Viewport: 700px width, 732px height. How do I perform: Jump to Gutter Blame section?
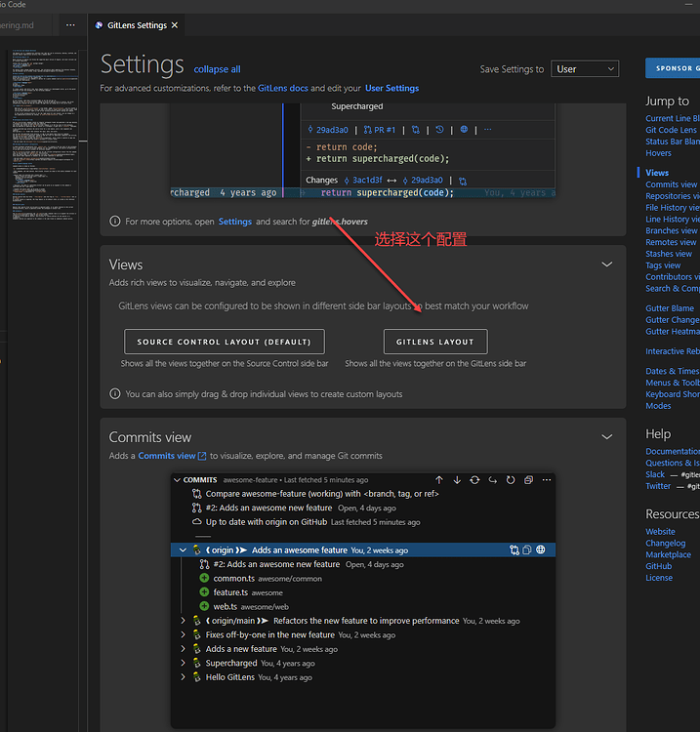670,308
